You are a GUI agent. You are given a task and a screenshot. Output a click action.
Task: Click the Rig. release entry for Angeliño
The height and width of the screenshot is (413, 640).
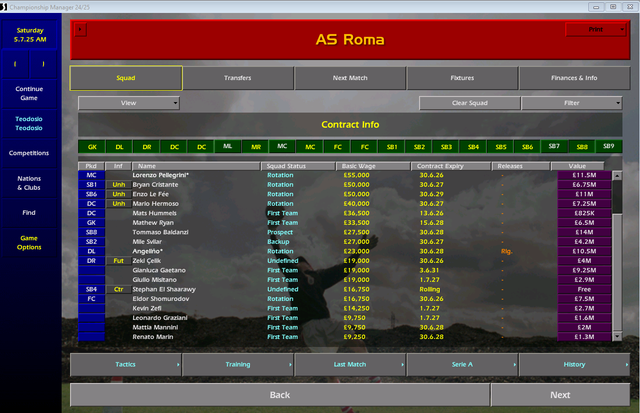[x=506, y=251]
